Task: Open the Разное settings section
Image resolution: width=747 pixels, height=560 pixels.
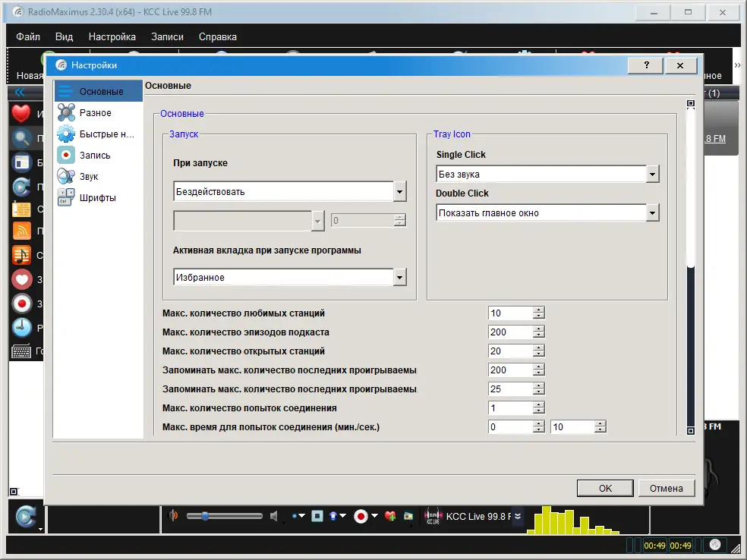Action: point(95,113)
